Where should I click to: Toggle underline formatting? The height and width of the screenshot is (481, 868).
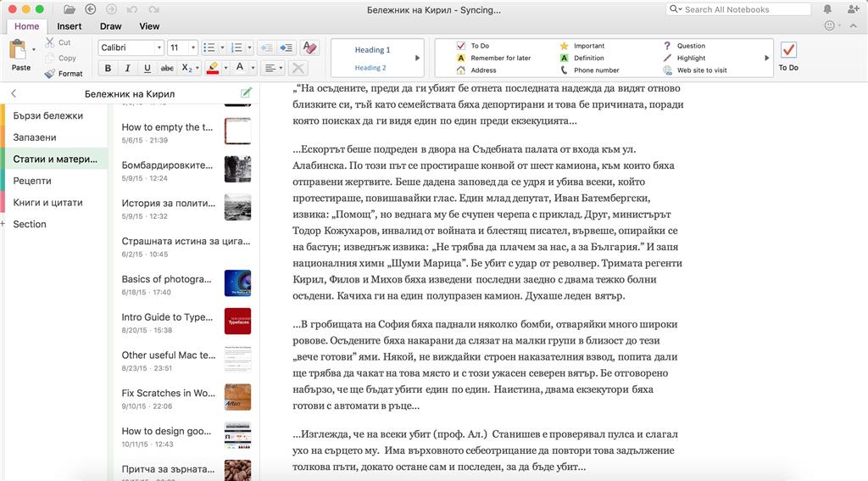[147, 68]
